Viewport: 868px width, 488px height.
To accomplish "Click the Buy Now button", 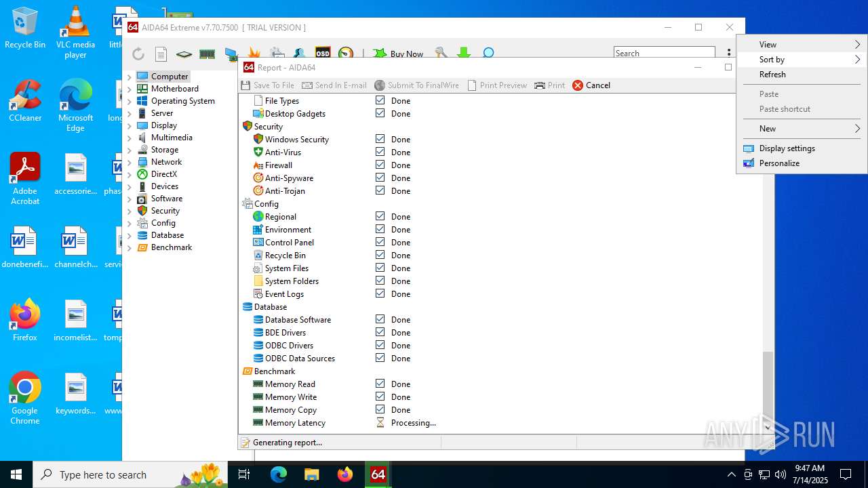I will [399, 54].
